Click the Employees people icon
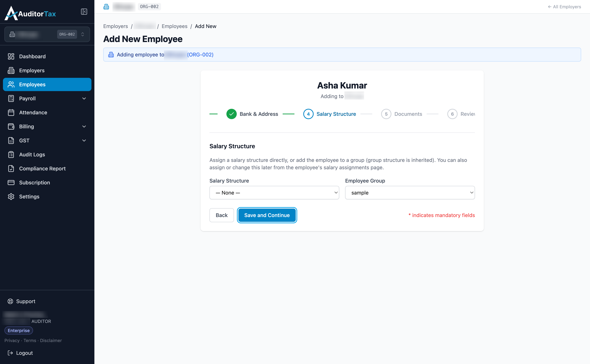Viewport: 590px width, 364px height. pos(11,84)
